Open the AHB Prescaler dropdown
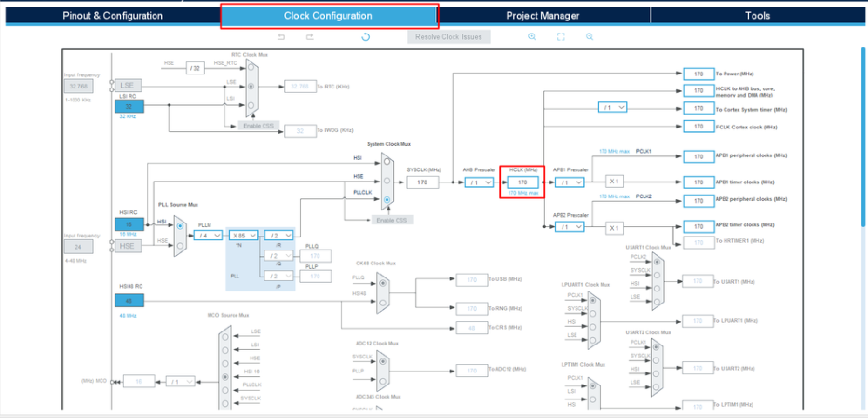The width and height of the screenshot is (868, 419). (479, 182)
